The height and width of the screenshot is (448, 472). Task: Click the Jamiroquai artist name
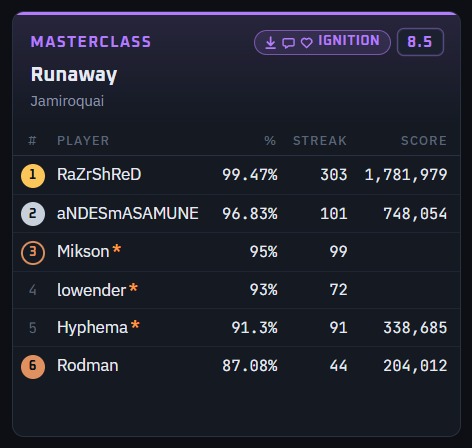(x=67, y=101)
